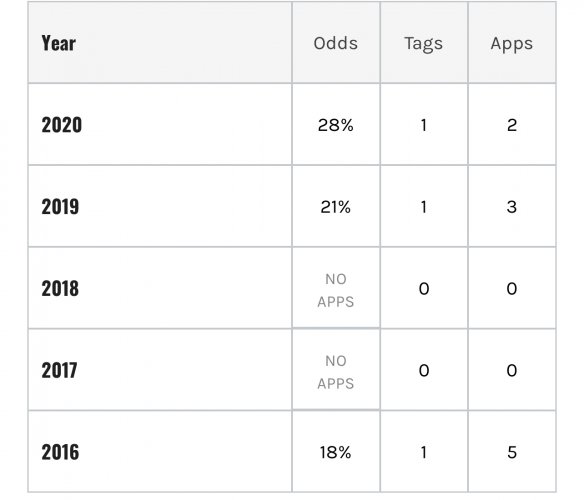This screenshot has height=500, width=584.
Task: Select the 2018 year row label
Action: coord(60,288)
